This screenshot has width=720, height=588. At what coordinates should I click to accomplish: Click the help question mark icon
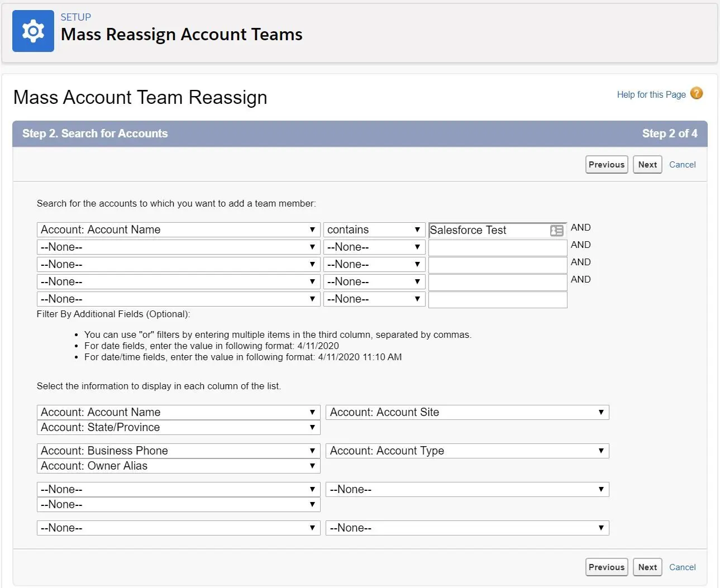[x=697, y=93]
